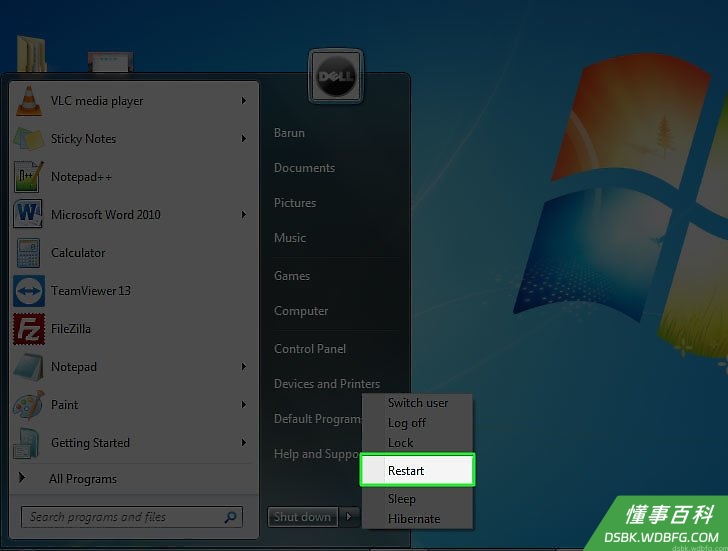728x551 pixels.
Task: Click the Search programs and files box
Action: [x=132, y=517]
